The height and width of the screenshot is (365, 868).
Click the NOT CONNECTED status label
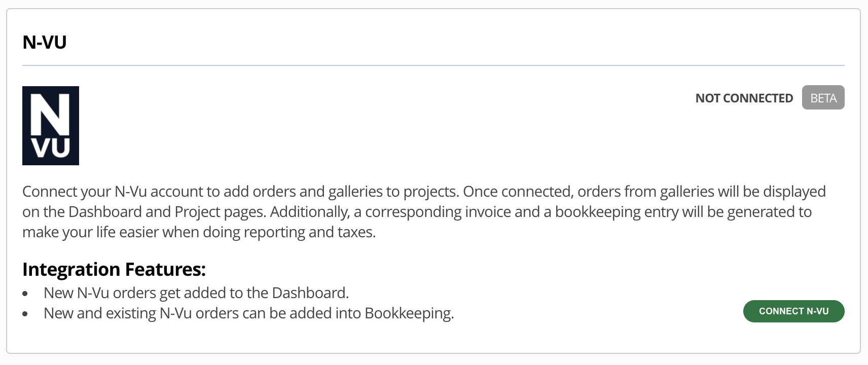[x=744, y=98]
